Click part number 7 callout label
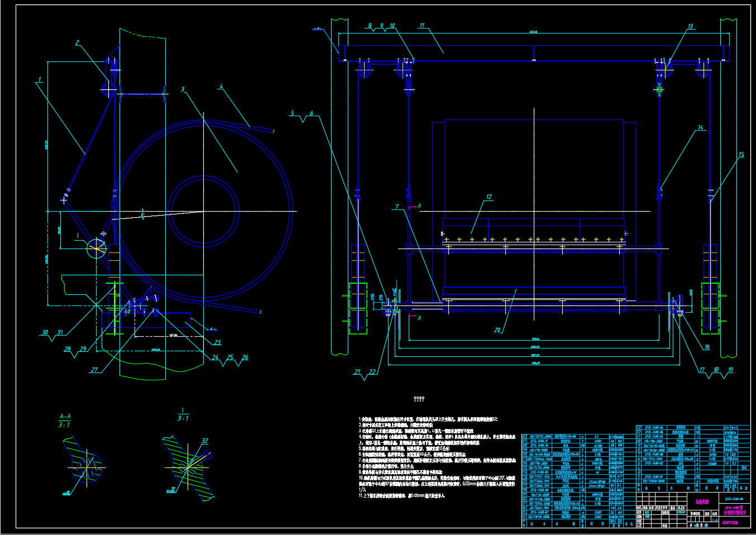756x535 pixels. [x=398, y=207]
